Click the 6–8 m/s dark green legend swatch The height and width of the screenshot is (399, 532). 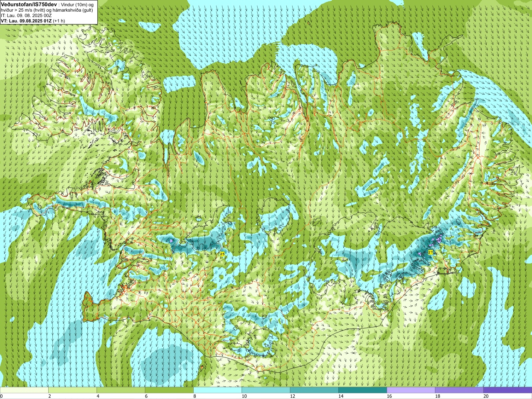tap(169, 390)
